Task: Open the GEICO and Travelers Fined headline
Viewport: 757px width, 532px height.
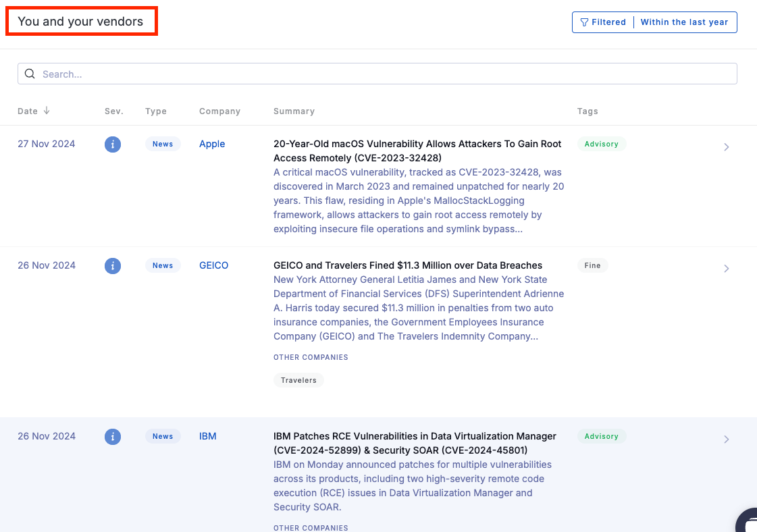Action: point(408,265)
